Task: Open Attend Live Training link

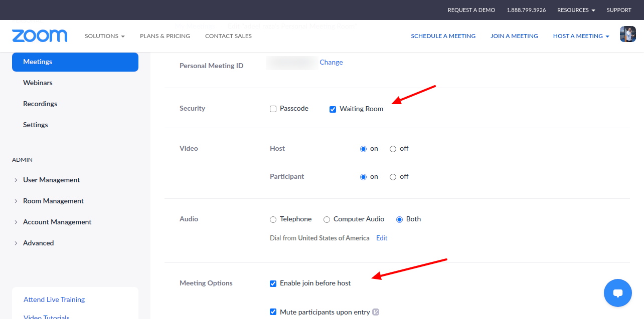Action: pyautogui.click(x=54, y=299)
